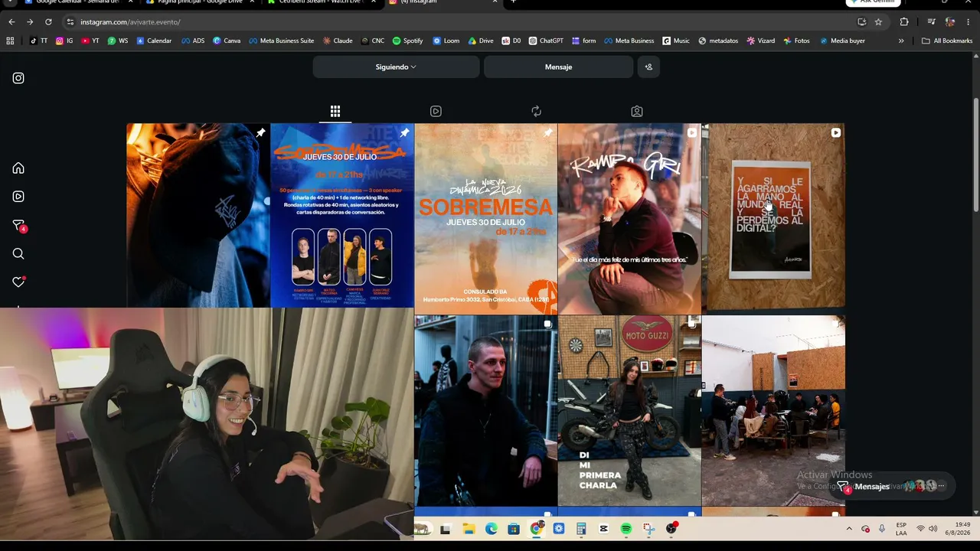Viewport: 980px width, 551px height.
Task: Click the Chrome profile avatar
Action: (x=950, y=22)
